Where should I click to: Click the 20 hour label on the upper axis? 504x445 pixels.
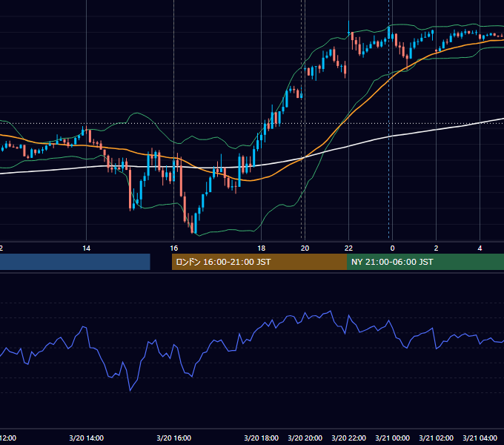[x=305, y=248]
